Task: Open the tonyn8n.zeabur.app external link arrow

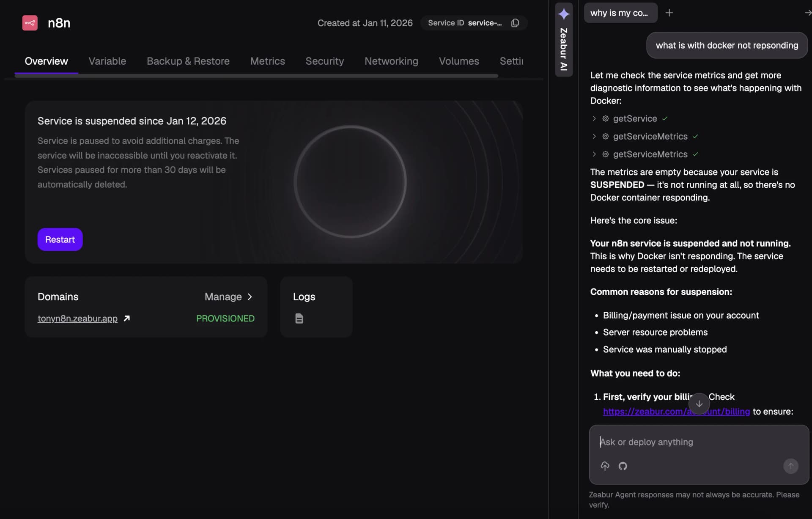Action: [126, 319]
